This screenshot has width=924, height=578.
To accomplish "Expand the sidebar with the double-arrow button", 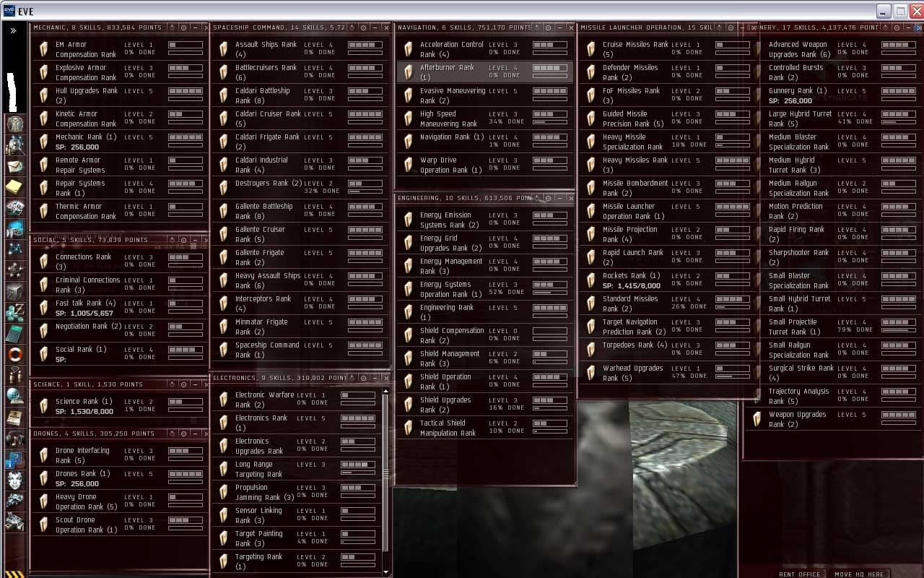I will pyautogui.click(x=13, y=30).
